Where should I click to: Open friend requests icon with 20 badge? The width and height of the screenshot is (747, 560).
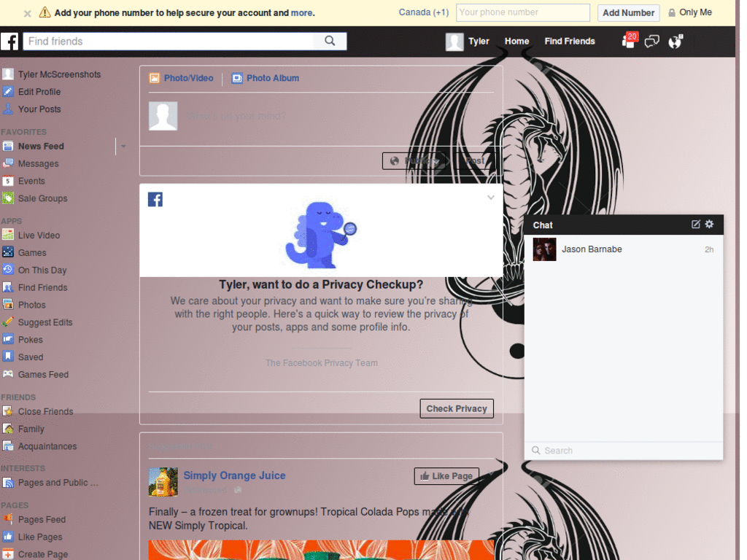click(630, 41)
